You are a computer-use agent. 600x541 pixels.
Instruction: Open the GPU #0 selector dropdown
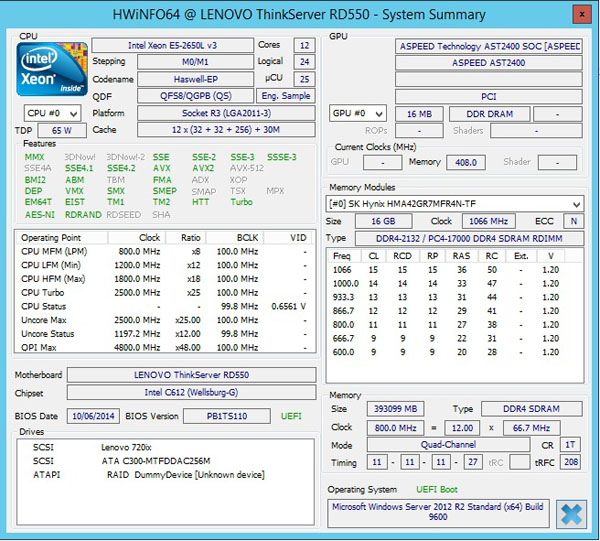357,114
